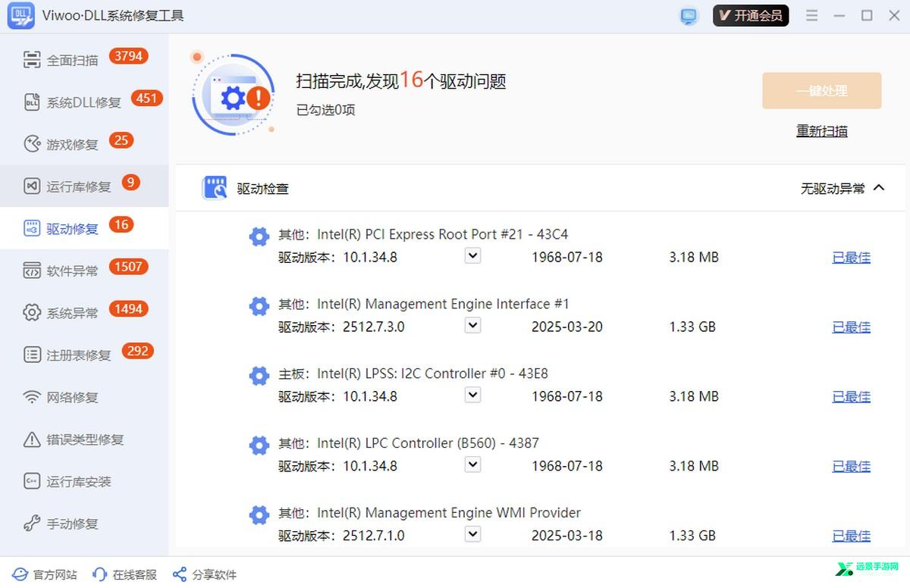The height and width of the screenshot is (588, 910).
Task: Click 已最佳 link for Management Engine WMI Provider
Action: click(x=851, y=536)
